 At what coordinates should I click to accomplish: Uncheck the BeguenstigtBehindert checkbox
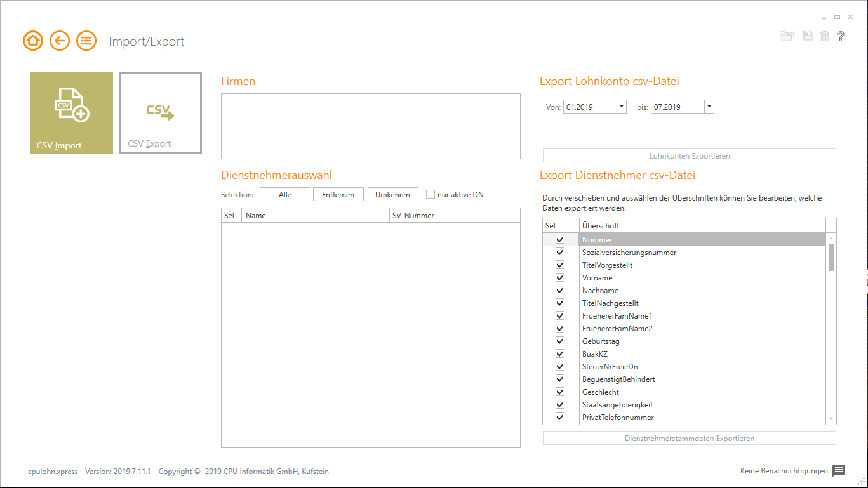coord(560,379)
